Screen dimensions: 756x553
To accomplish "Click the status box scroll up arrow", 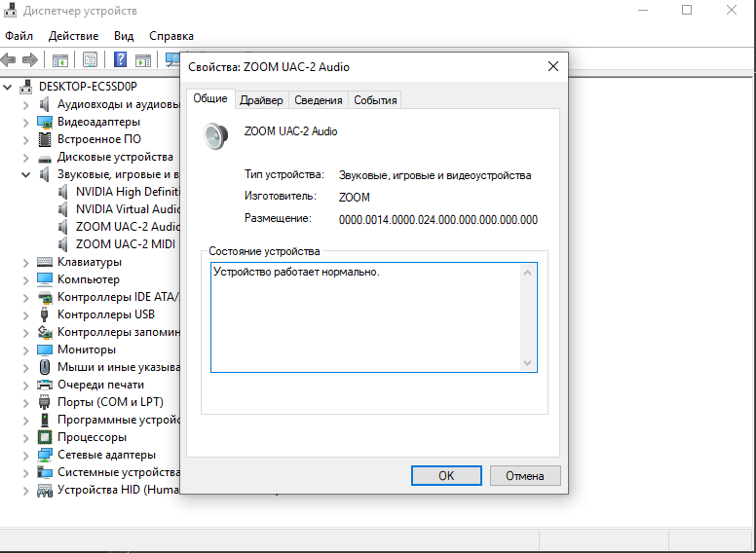I will tap(527, 274).
